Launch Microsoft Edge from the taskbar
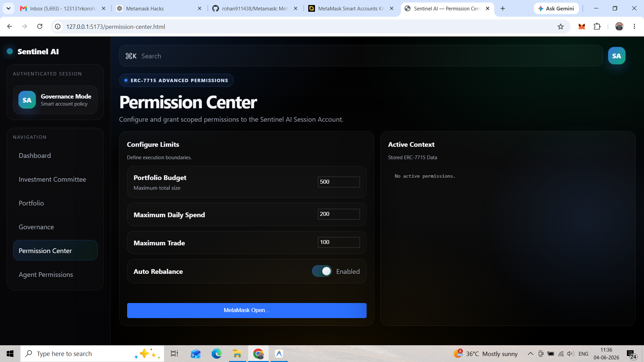Screen dimensions: 644x362 (x=216, y=354)
